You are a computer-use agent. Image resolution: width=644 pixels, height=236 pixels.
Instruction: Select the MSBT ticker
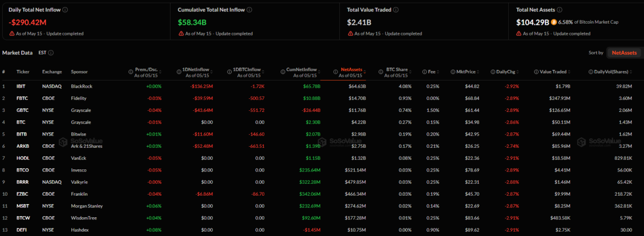(23, 205)
